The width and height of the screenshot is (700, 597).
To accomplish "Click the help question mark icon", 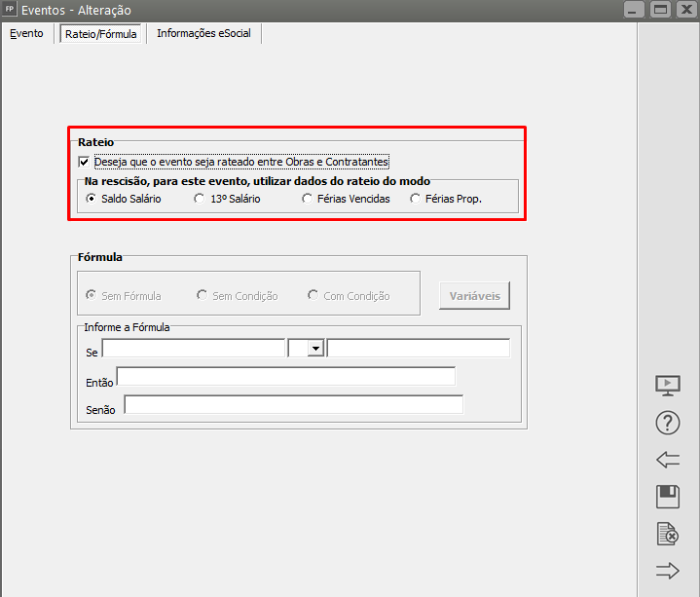I will 668,423.
